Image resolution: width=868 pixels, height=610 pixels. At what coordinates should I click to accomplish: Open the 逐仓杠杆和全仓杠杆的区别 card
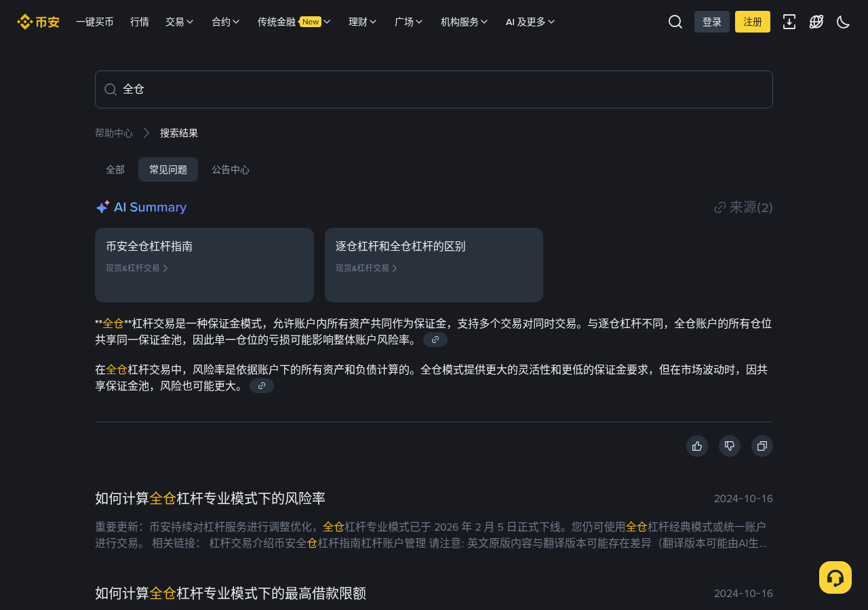(434, 265)
